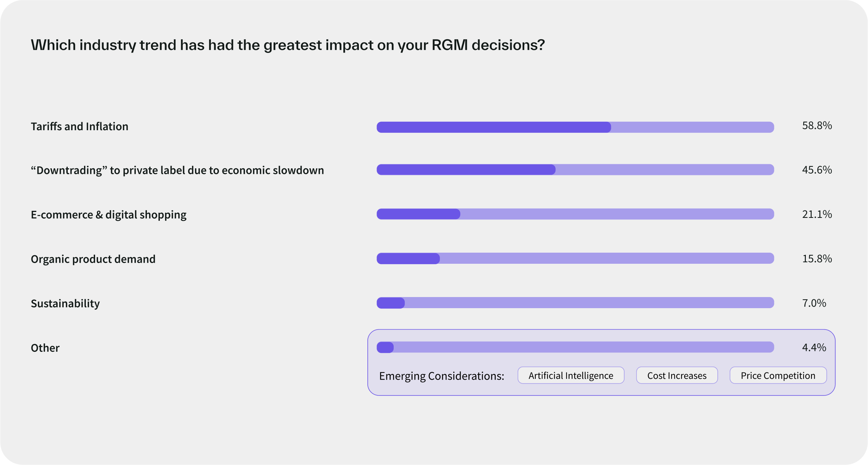Click the E-commerce & digital shopping bar
Image resolution: width=868 pixels, height=465 pixels.
(575, 214)
